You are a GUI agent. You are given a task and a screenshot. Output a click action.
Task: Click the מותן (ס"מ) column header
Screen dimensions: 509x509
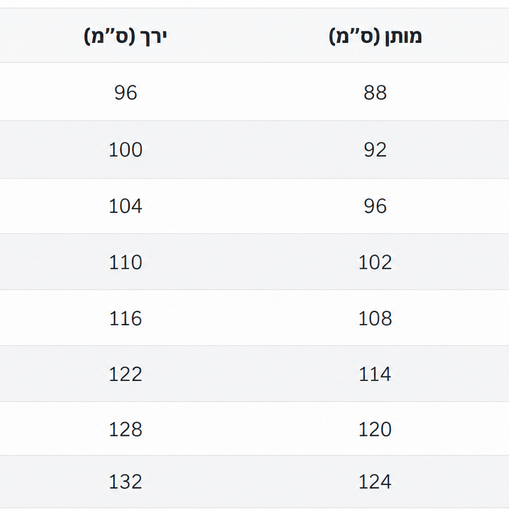tap(375, 36)
